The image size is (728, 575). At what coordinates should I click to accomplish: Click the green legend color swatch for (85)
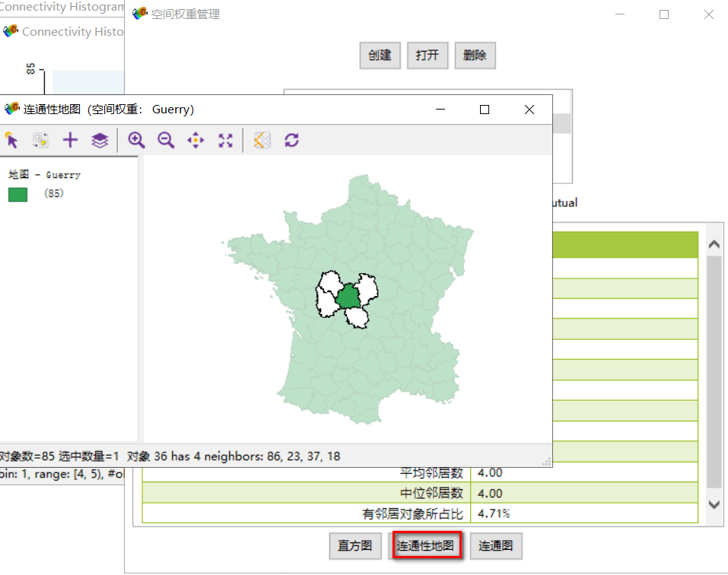[x=17, y=195]
